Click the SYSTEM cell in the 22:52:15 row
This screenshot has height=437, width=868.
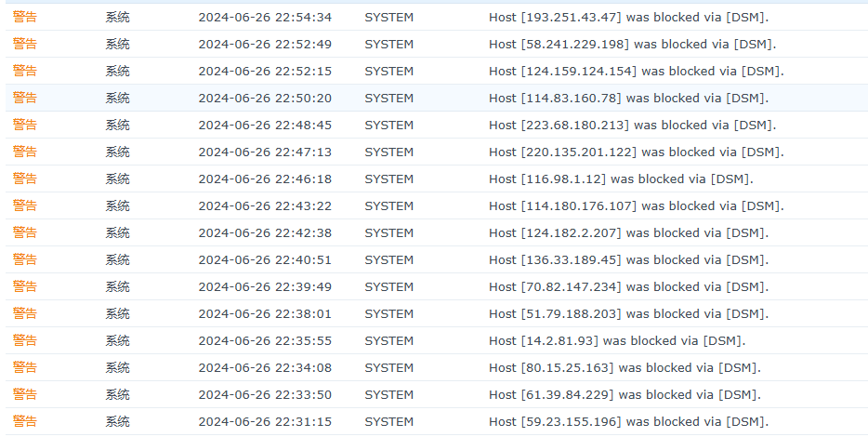(x=388, y=71)
